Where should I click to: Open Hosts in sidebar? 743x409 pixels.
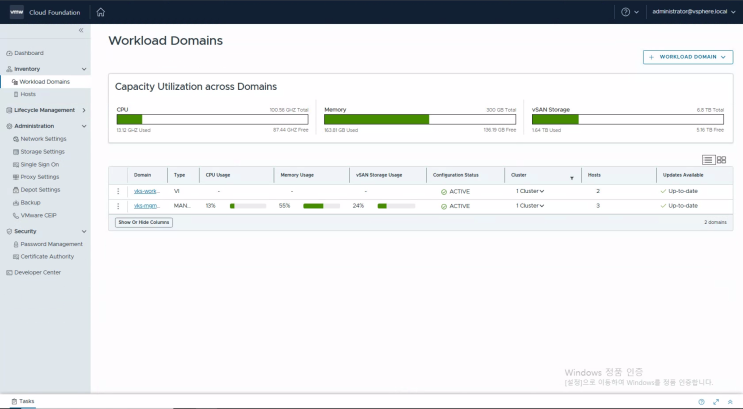25,94
